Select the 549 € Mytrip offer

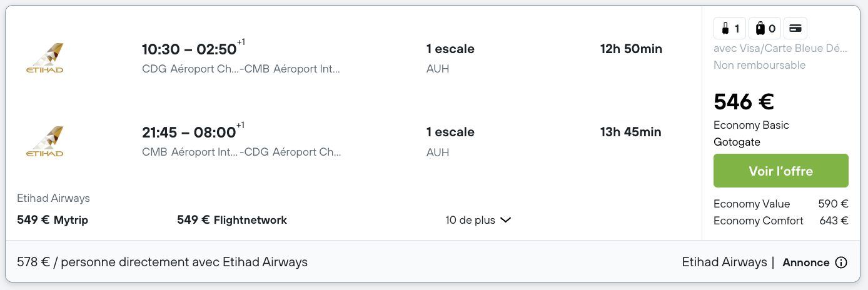click(x=53, y=220)
